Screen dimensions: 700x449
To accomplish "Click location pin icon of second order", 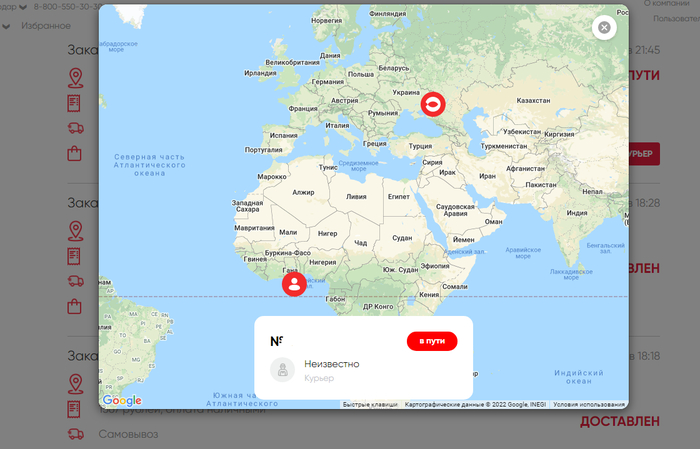I will (75, 231).
